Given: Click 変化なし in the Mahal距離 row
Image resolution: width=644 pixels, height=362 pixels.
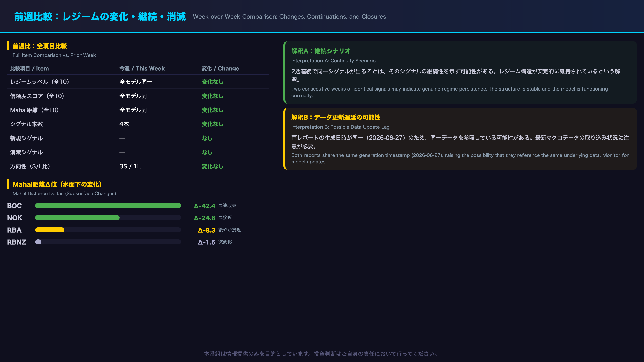Looking at the screenshot, I should (213, 110).
